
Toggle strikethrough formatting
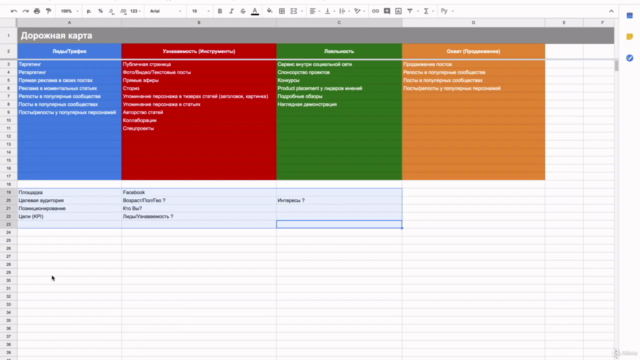(x=243, y=11)
